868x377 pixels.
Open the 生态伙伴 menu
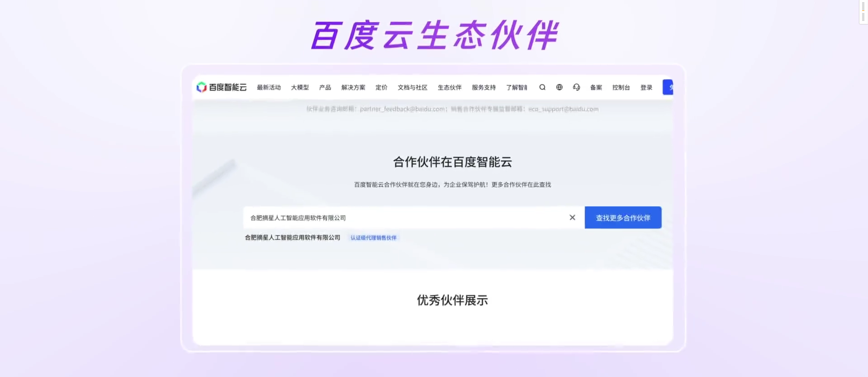point(450,87)
